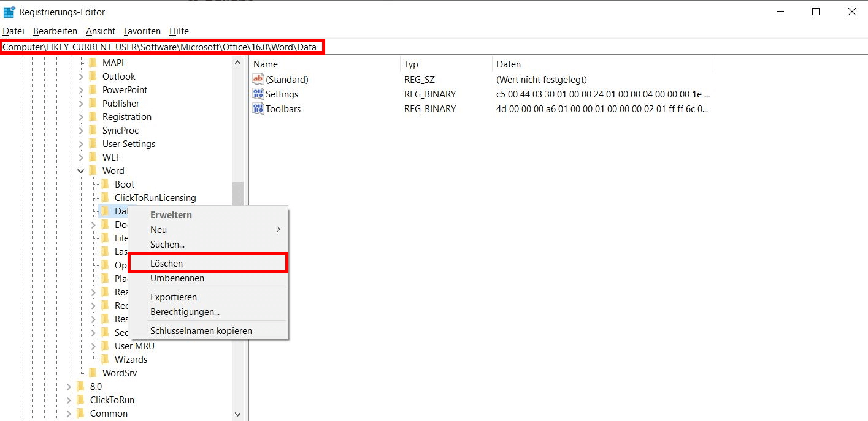Expand the 8.0 key
Viewport: 868px width, 421px height.
(x=69, y=387)
